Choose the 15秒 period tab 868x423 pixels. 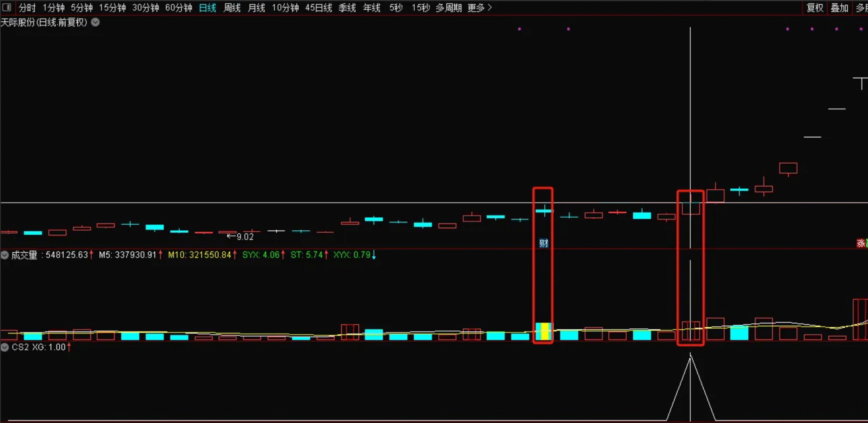pos(420,7)
